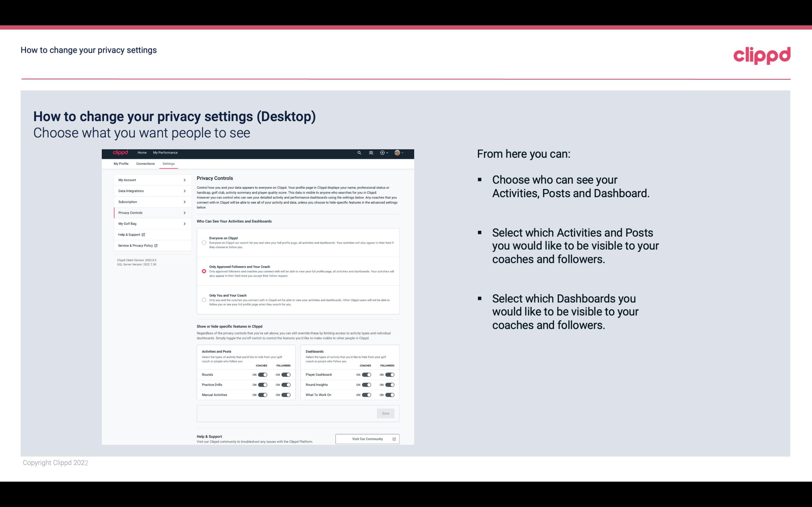The image size is (812, 507).
Task: Select the Connections tab
Action: click(x=145, y=163)
